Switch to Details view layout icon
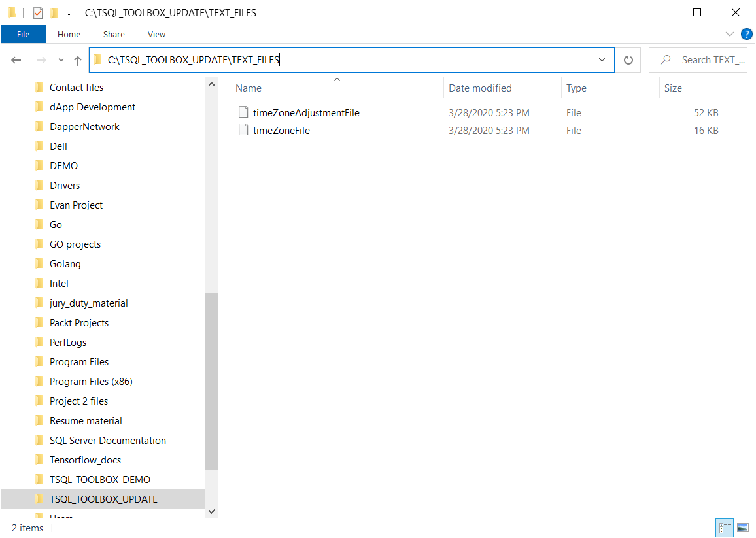Viewport: 756px width, 538px height. 725,528
